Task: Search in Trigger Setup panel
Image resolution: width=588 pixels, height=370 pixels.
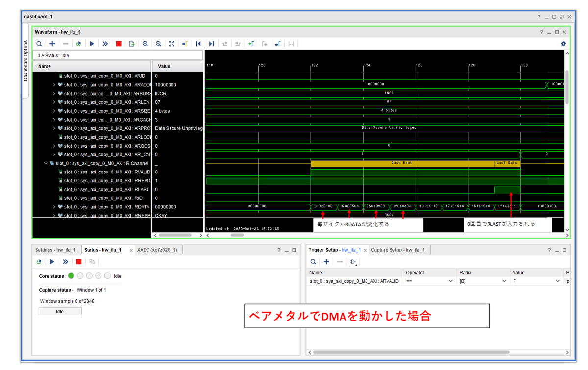Action: (313, 262)
